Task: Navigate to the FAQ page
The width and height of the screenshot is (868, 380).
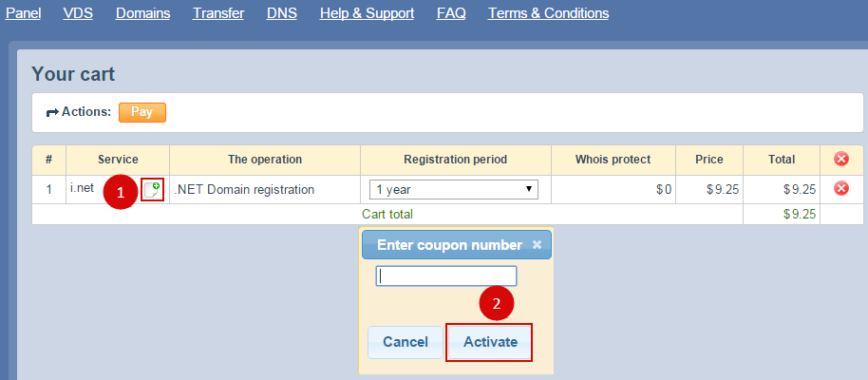Action: [x=451, y=13]
